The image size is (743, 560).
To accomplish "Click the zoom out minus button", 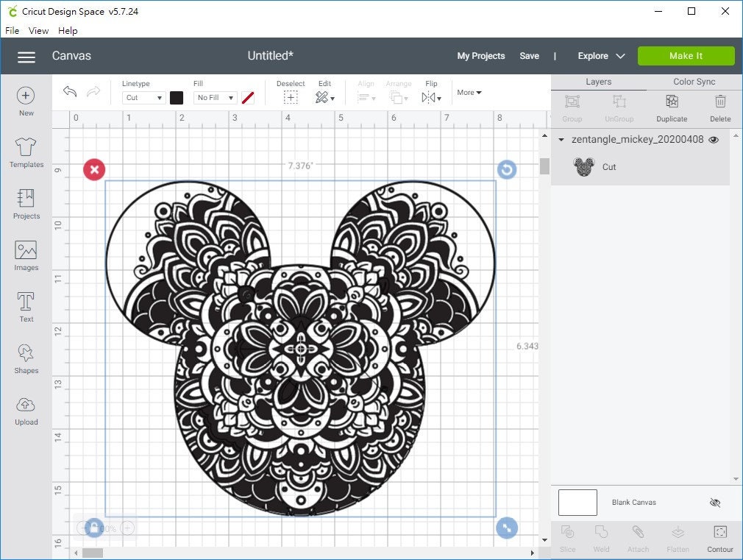I will point(83,528).
